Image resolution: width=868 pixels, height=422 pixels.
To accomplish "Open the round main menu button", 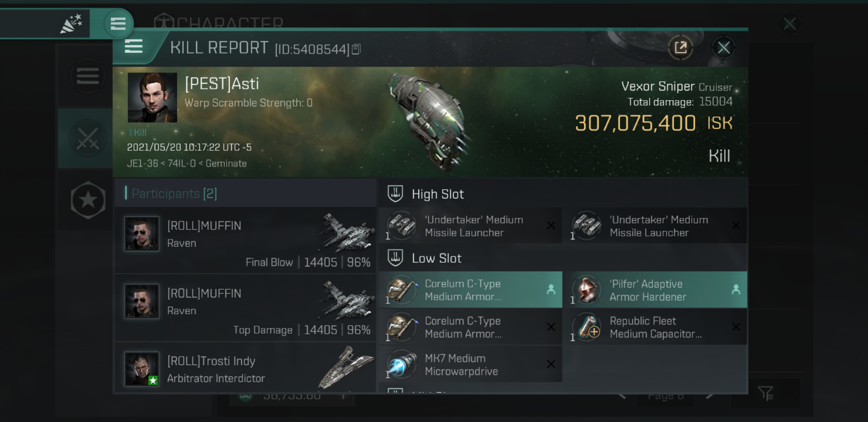I will pos(118,23).
